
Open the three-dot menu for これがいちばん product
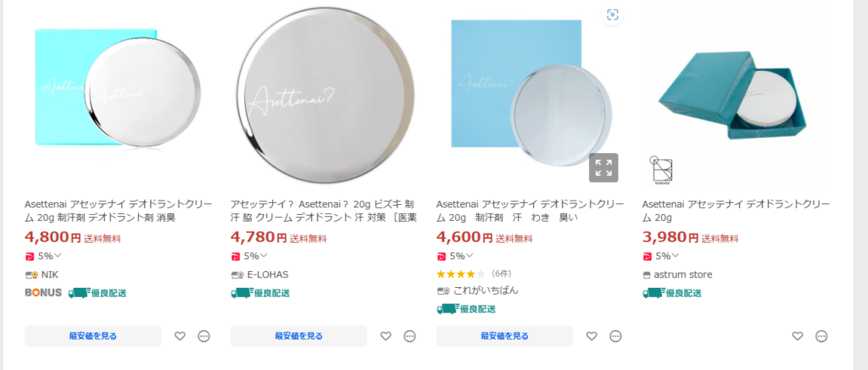tap(615, 336)
